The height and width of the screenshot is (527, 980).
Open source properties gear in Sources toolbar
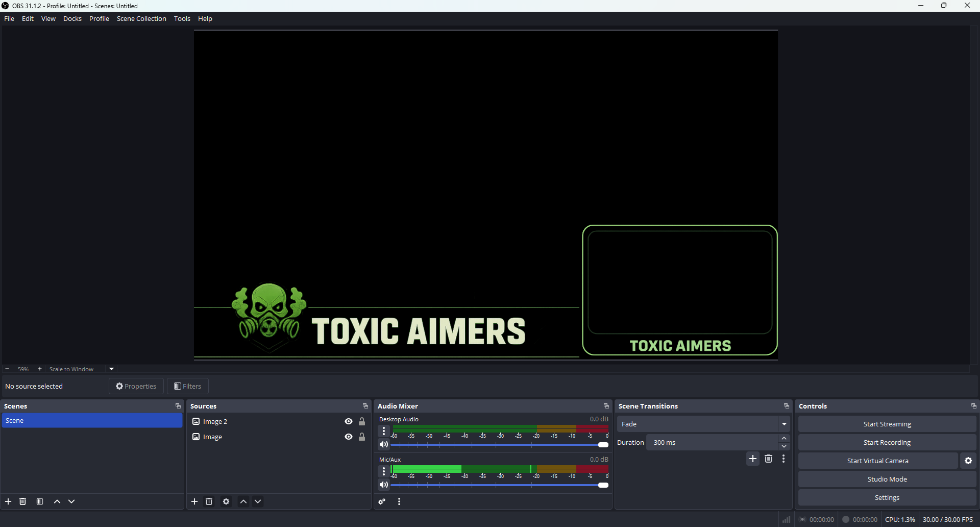click(226, 501)
